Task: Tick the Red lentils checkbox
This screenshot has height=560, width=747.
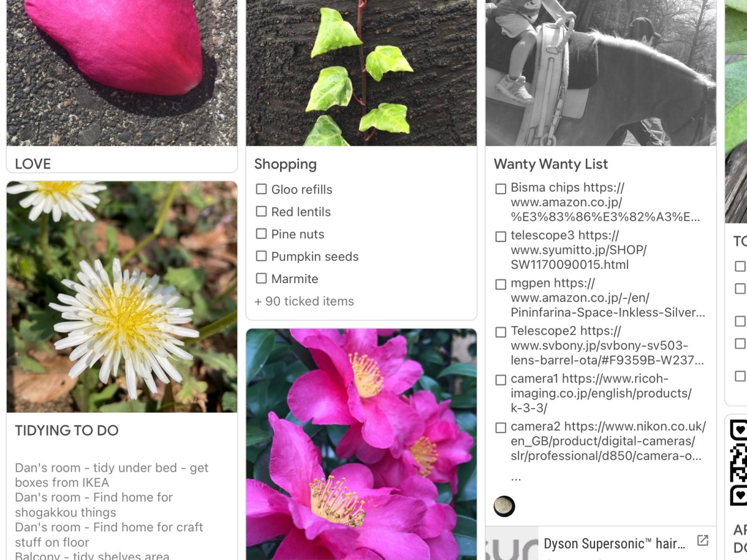Action: (x=261, y=212)
